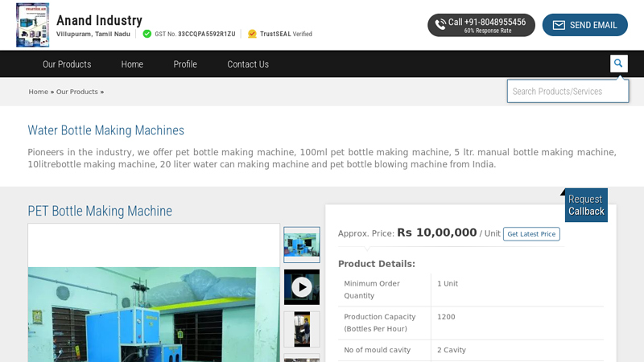
Task: Click the Water Bottle Making Machines heading
Action: (x=106, y=130)
